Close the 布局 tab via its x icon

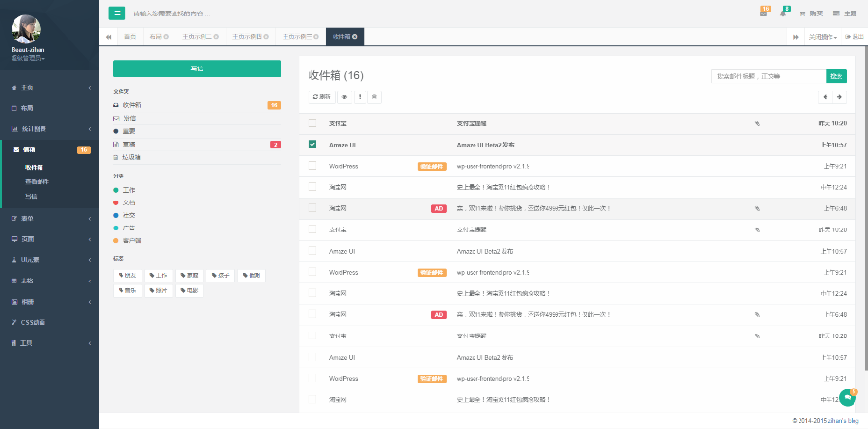click(x=166, y=37)
